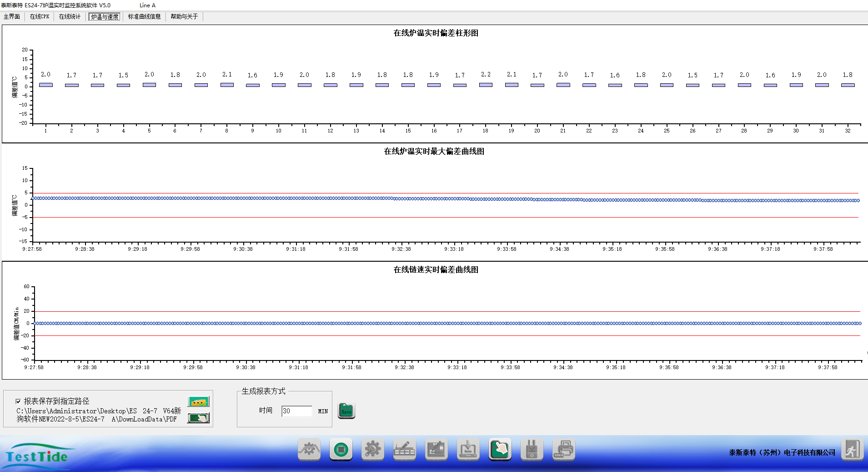Uncheck 报表保存到指定路径 checkbox
The width and height of the screenshot is (868, 472).
[18, 401]
